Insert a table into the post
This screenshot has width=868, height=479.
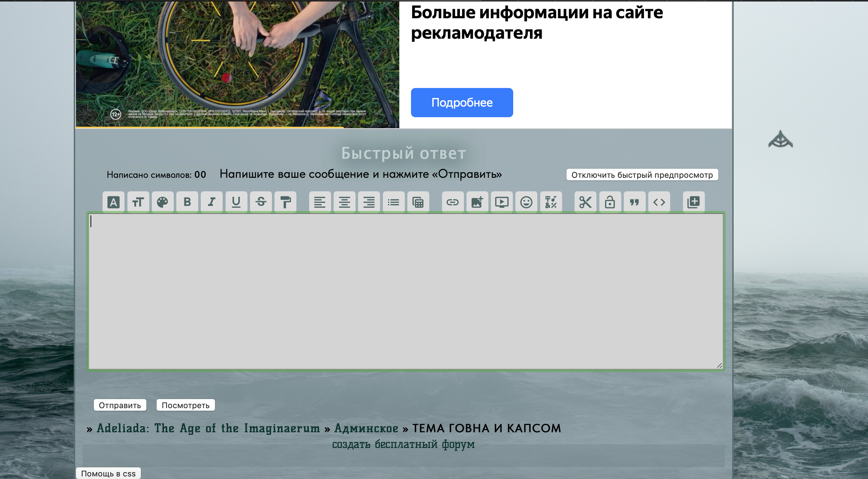tap(418, 202)
